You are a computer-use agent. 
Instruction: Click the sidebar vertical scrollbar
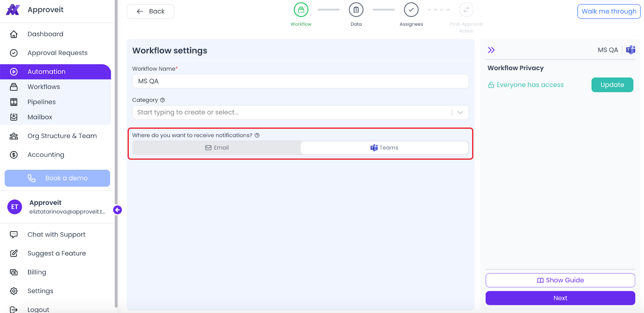point(116,153)
